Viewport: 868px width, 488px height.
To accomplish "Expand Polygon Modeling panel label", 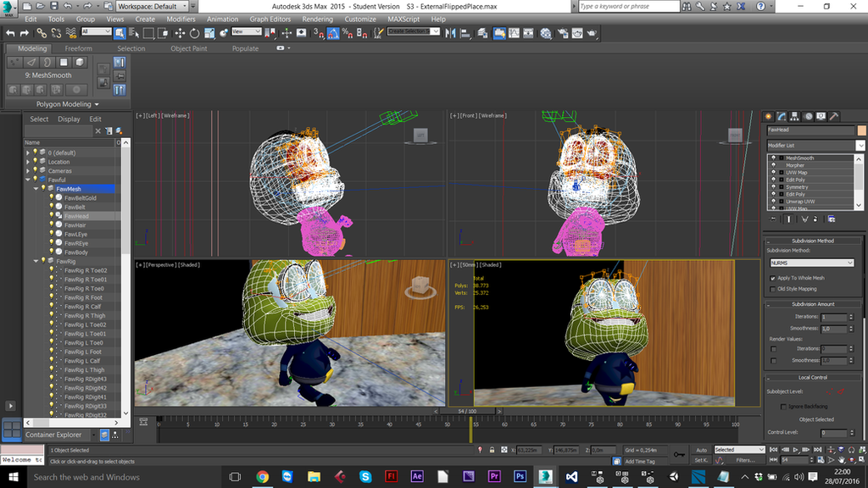I will coord(67,104).
